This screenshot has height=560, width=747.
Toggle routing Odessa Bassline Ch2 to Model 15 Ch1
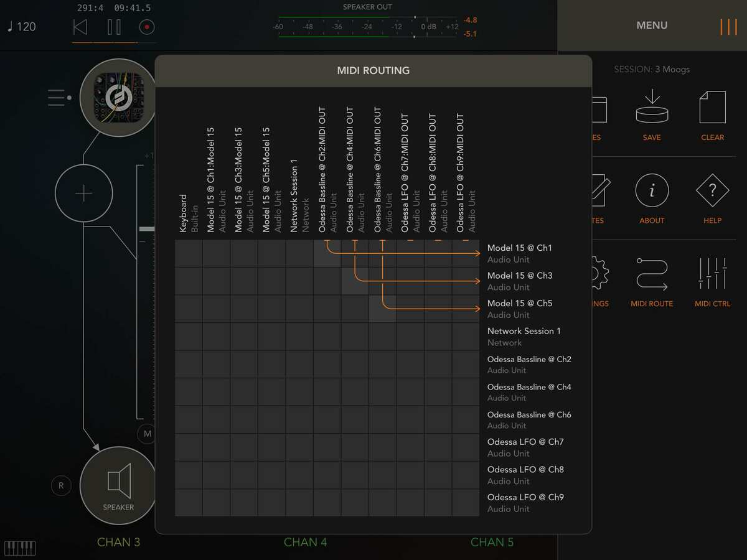point(327,253)
